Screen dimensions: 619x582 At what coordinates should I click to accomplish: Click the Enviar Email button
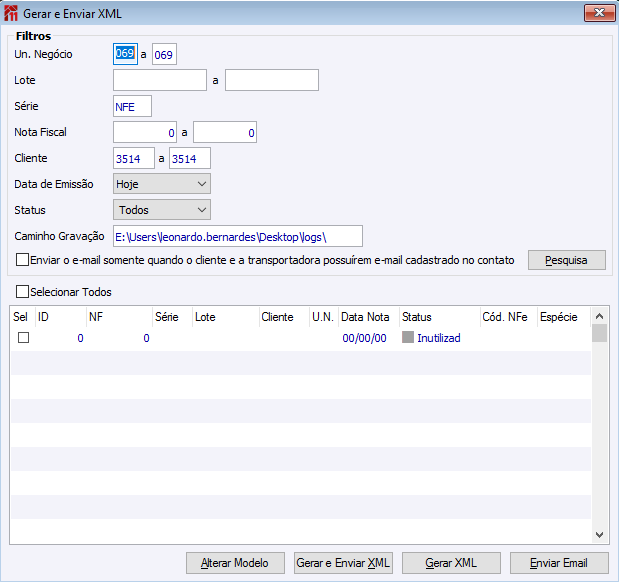coord(559,563)
